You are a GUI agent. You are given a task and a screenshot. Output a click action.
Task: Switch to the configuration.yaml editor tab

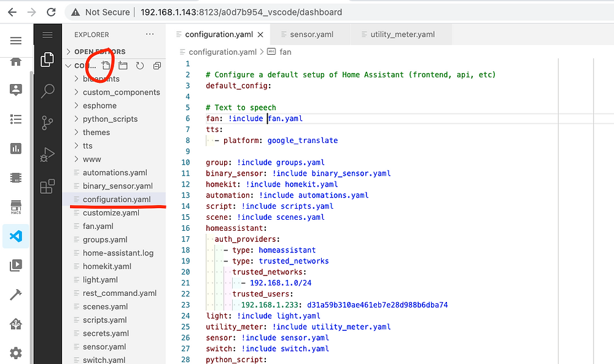pos(219,34)
